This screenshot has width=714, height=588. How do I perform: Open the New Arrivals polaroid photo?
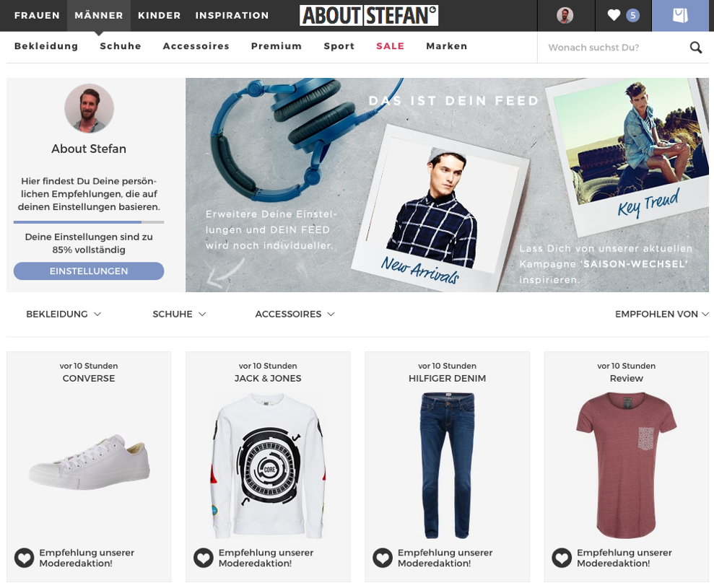coord(440,209)
